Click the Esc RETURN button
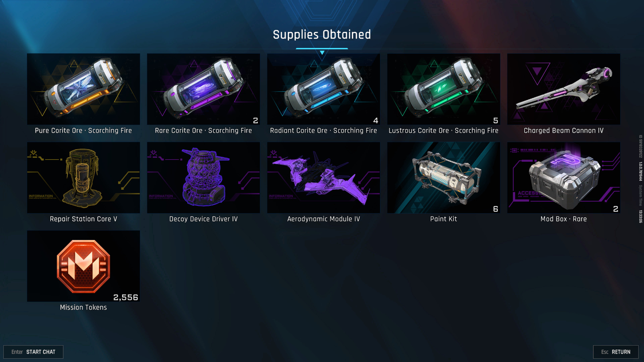Image resolution: width=644 pixels, height=362 pixels. click(615, 352)
